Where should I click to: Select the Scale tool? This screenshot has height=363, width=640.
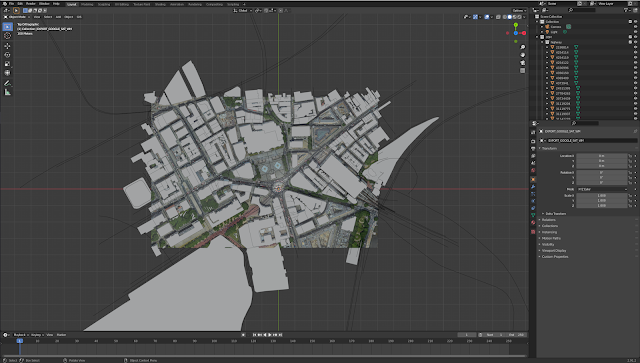pos(7,64)
